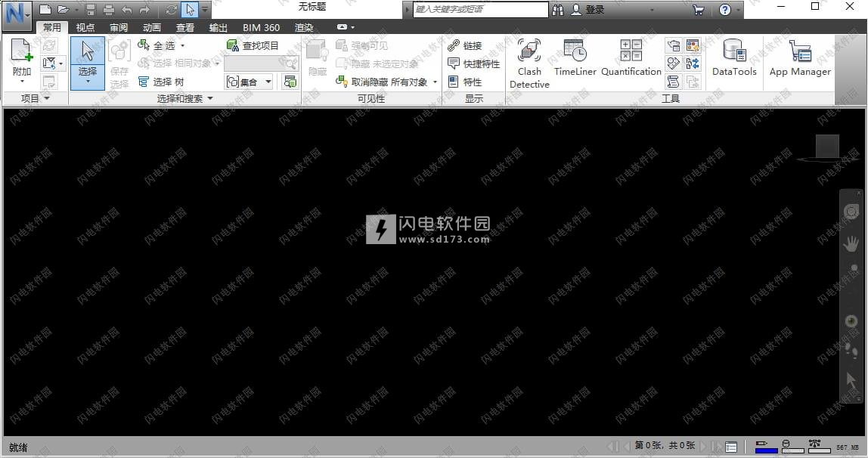Expand the 选择和搜索 panel

pos(184,98)
